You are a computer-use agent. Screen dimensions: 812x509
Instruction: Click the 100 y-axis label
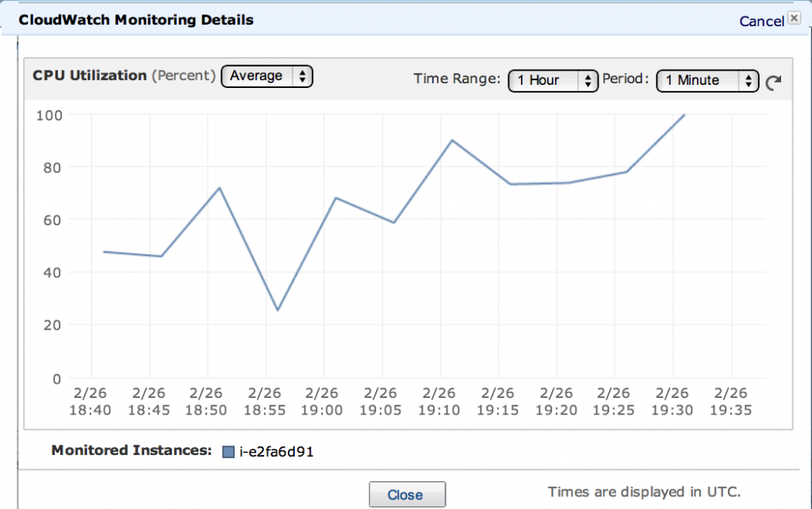(49, 116)
